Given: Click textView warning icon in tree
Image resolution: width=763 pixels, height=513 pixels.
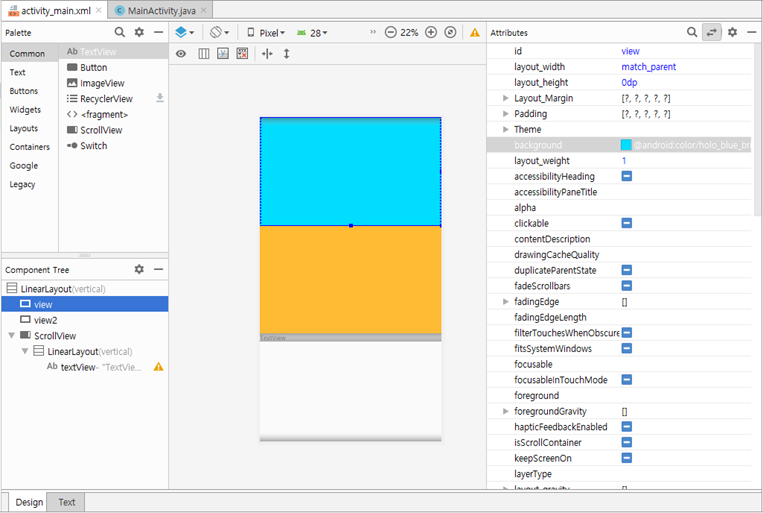Looking at the screenshot, I should [x=159, y=366].
